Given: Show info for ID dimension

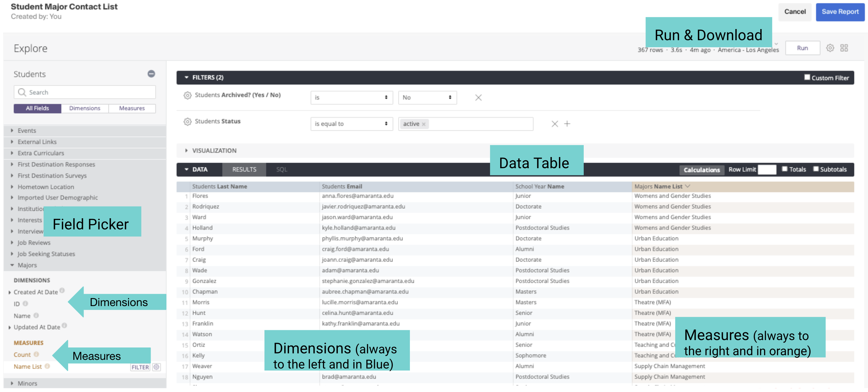Looking at the screenshot, I should point(25,304).
